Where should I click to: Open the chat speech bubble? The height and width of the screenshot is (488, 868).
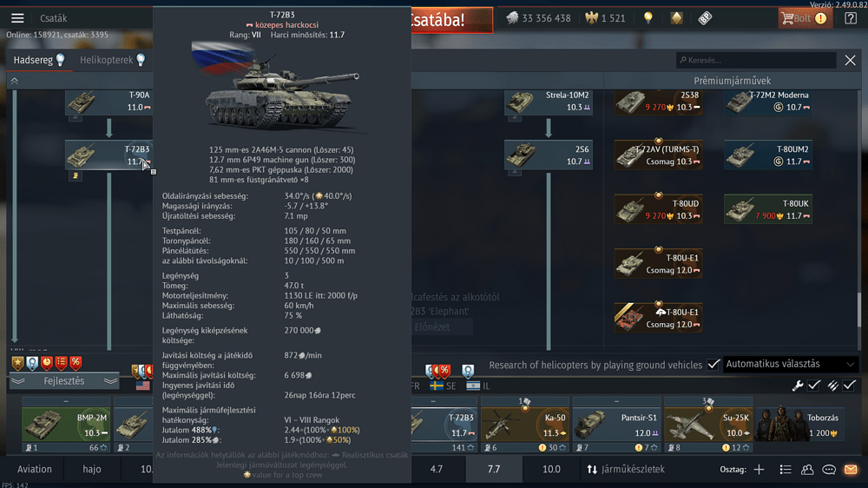pyautogui.click(x=829, y=470)
